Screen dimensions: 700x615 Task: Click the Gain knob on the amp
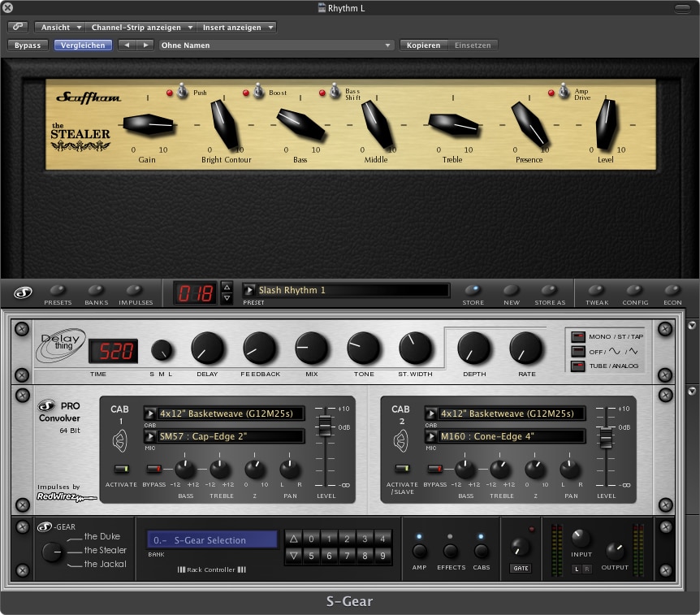(x=149, y=124)
